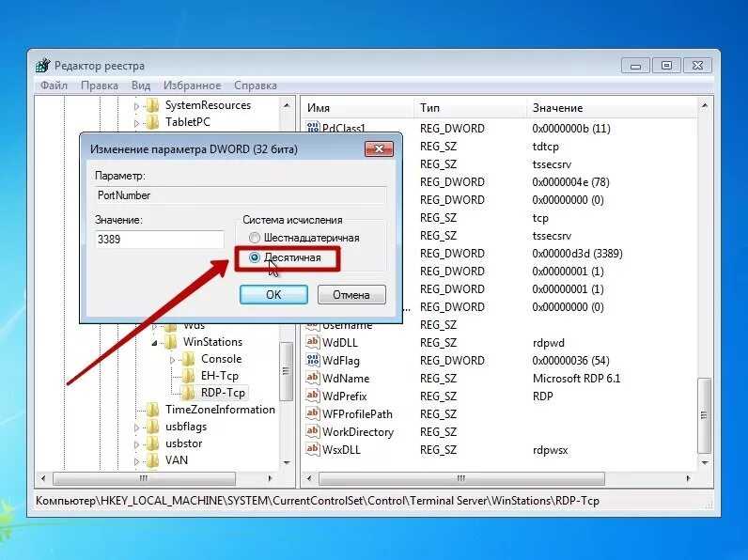Expand the TabletPC tree node
The image size is (748, 560).
point(136,123)
